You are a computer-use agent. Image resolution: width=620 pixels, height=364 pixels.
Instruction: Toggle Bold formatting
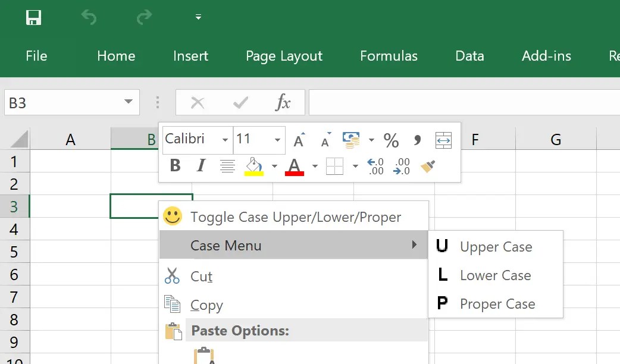174,166
